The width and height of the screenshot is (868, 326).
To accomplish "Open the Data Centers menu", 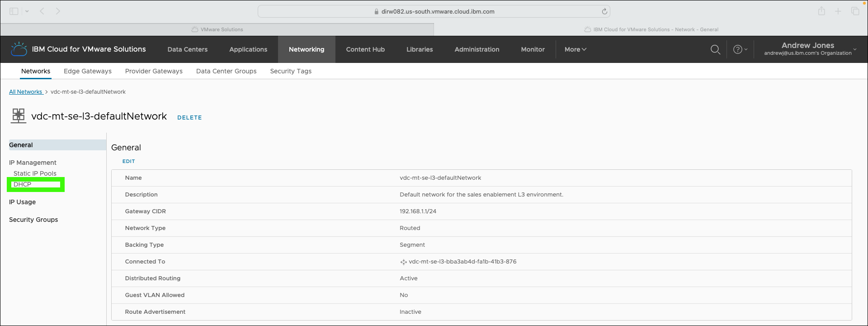I will (x=188, y=49).
